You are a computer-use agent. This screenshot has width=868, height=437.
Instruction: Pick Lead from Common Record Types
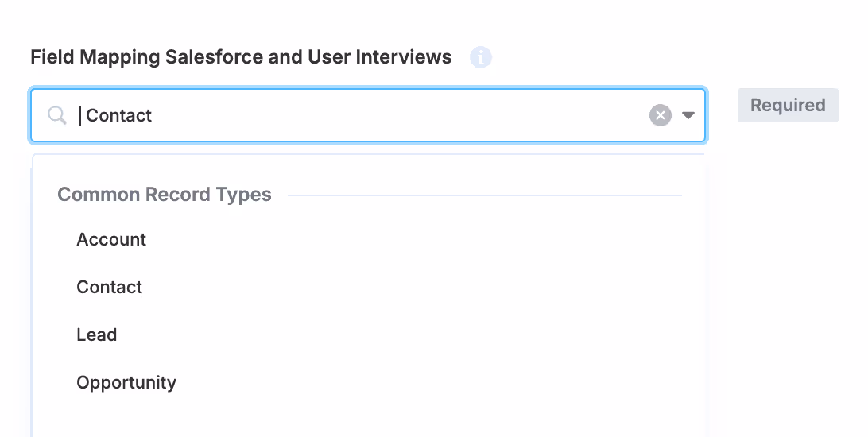pos(96,335)
